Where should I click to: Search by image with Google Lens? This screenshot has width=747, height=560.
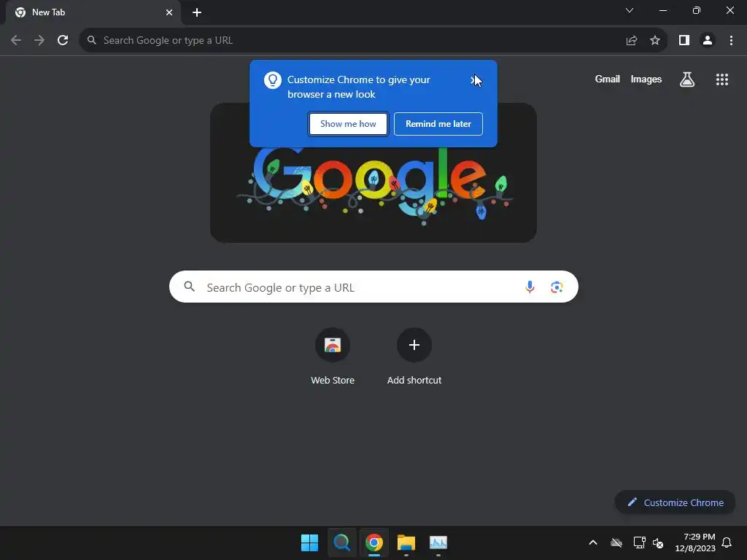[557, 287]
